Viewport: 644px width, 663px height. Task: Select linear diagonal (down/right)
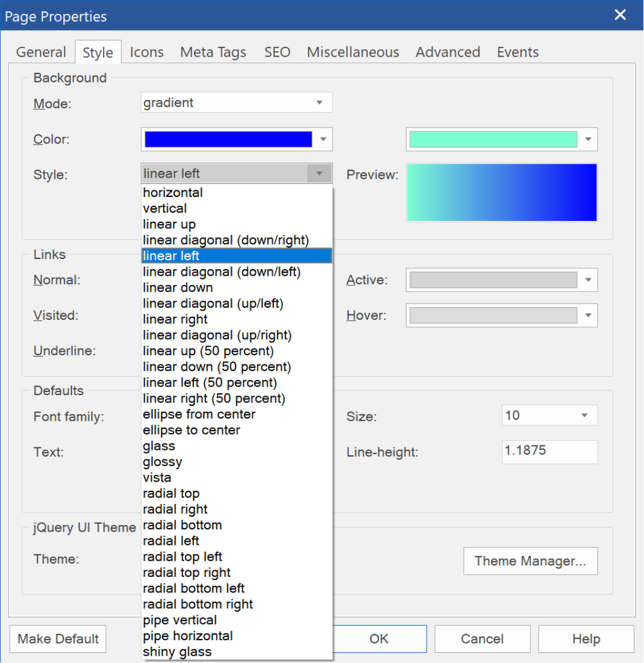(237, 240)
